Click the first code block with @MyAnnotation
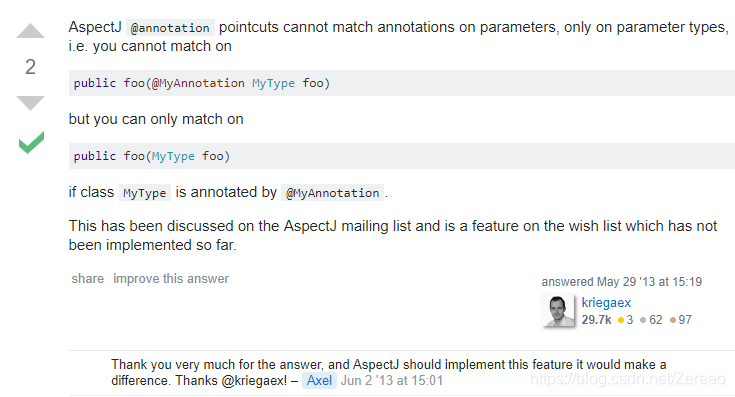The height and width of the screenshot is (397, 735). pos(402,83)
